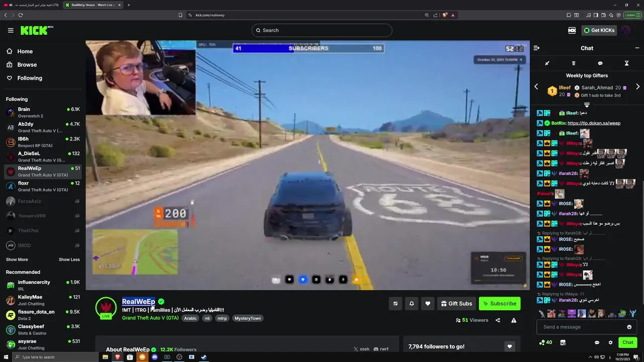Viewport: 644px width, 362px height.
Task: Open the followed channel IB6h
Action: point(43,142)
